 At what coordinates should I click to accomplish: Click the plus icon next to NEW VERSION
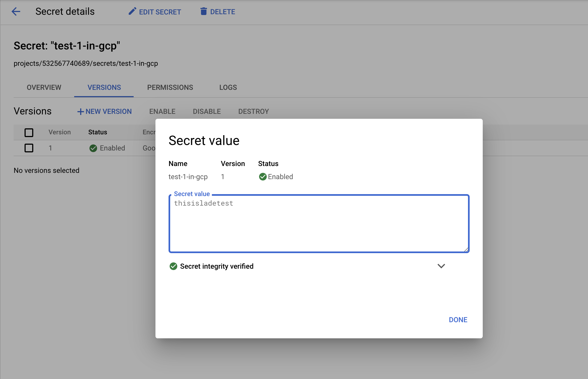pos(80,111)
